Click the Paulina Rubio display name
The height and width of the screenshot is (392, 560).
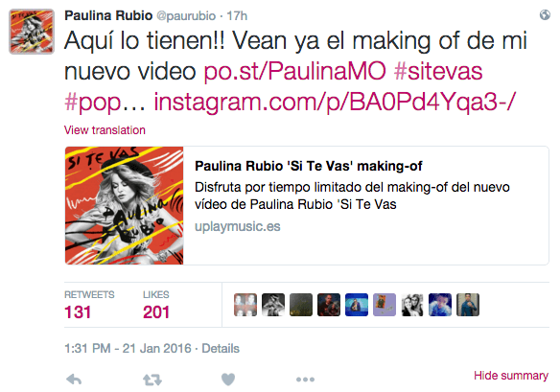(x=108, y=15)
